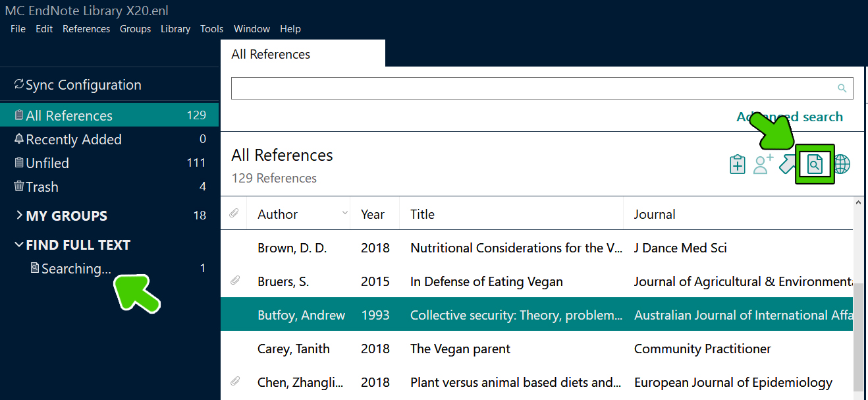Open the File menu
Viewport: 868px width, 400px height.
(x=18, y=29)
